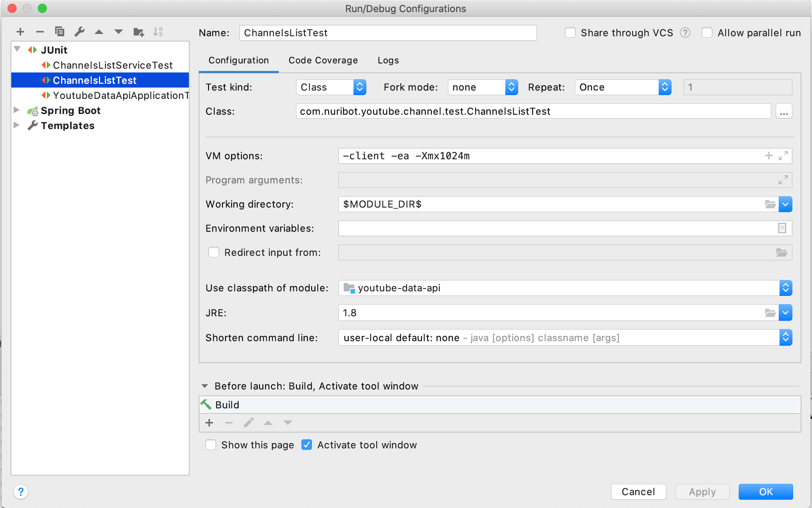Screen dimensions: 812x508
Task: Click the create new folder icon
Action: pyautogui.click(x=139, y=32)
